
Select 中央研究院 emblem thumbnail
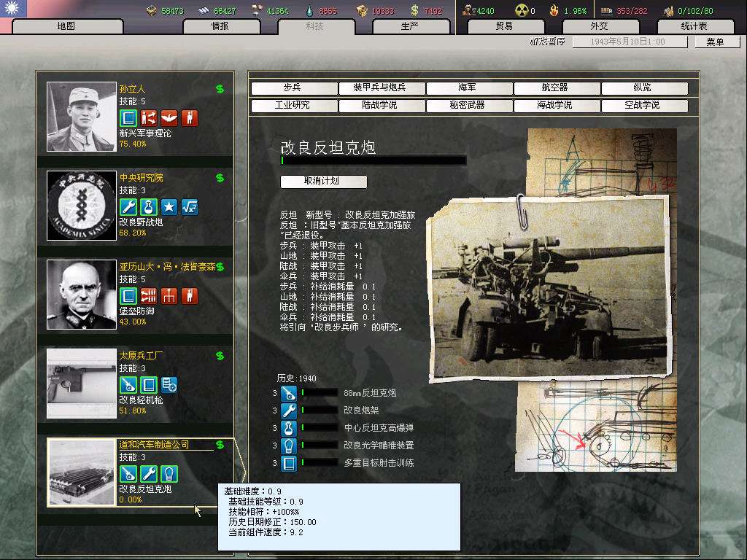(x=82, y=206)
